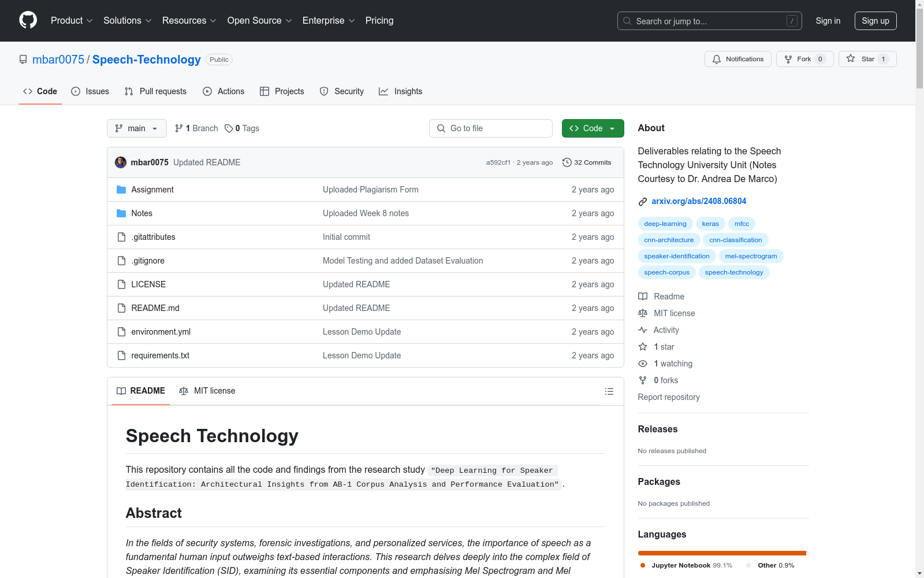Click the mel-spectrogram topic tag
Viewport: 924px width, 578px height.
[751, 256]
